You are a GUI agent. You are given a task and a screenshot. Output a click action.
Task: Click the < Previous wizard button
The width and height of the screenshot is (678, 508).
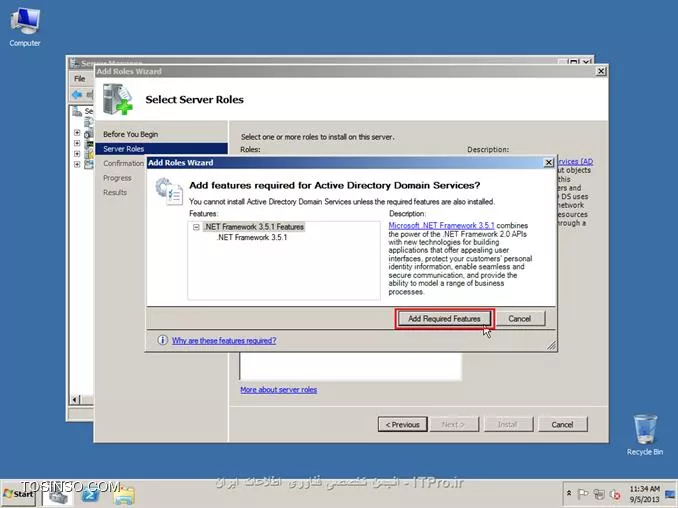click(403, 425)
